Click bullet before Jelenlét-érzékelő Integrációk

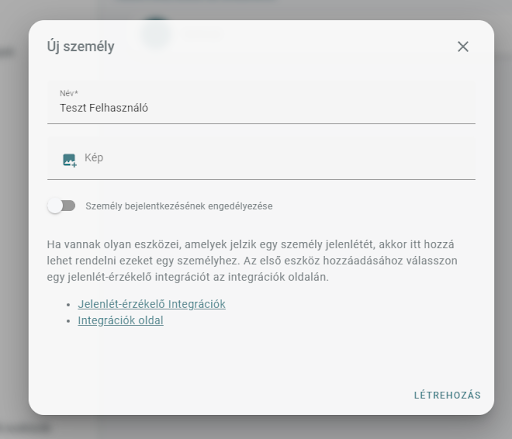point(68,305)
